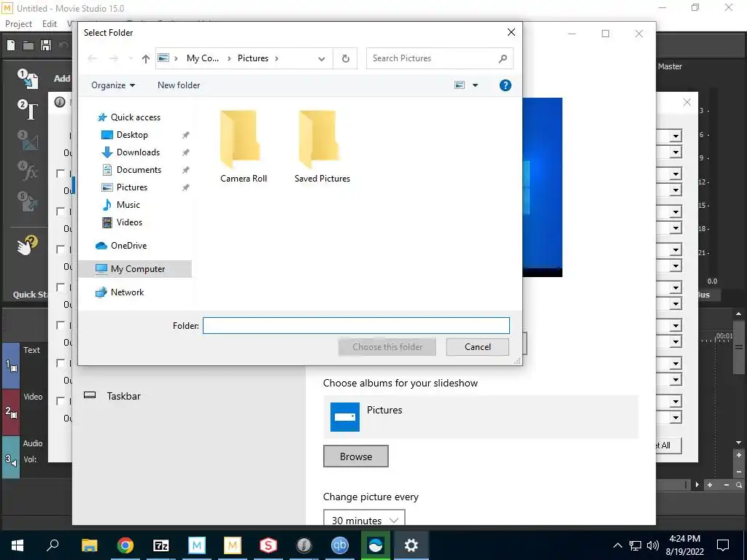Go up one folder level
This screenshot has width=747, height=560.
pos(145,58)
